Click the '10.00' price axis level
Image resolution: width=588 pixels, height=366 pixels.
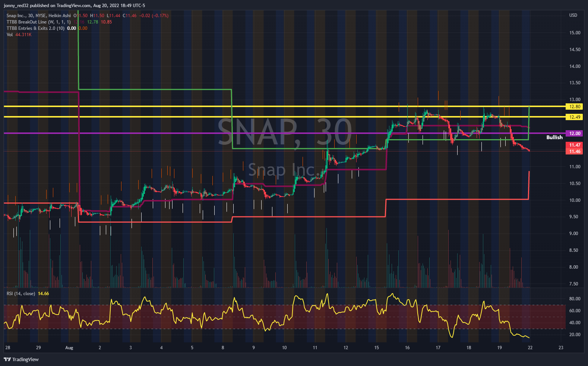575,200
